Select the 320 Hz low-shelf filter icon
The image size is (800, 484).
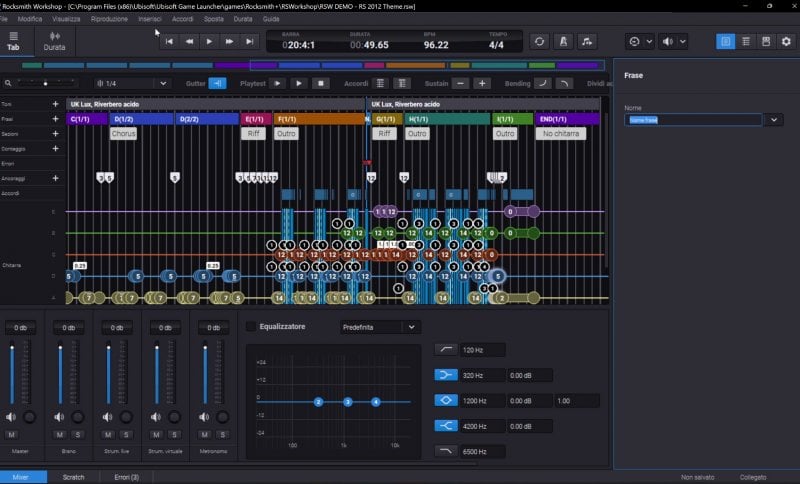(x=446, y=374)
